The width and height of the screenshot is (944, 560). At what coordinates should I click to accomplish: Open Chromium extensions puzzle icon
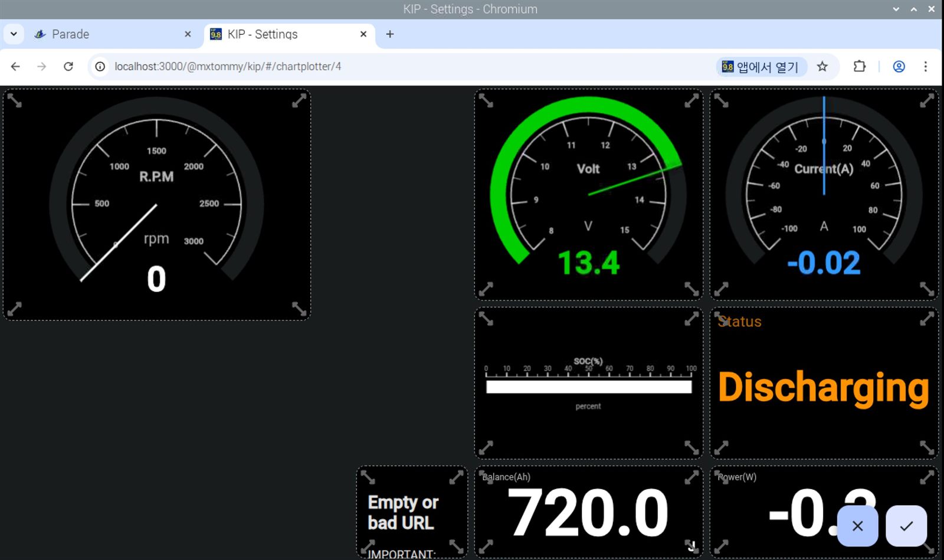click(860, 67)
